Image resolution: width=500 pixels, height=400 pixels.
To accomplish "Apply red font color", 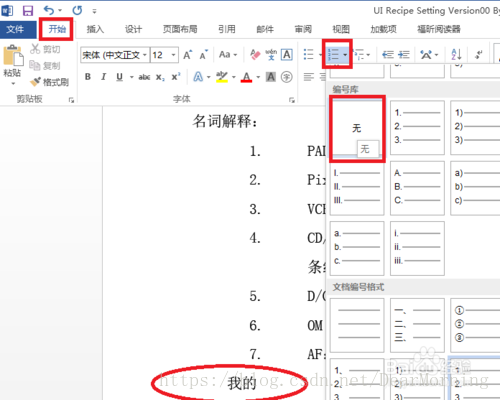I will (246, 77).
